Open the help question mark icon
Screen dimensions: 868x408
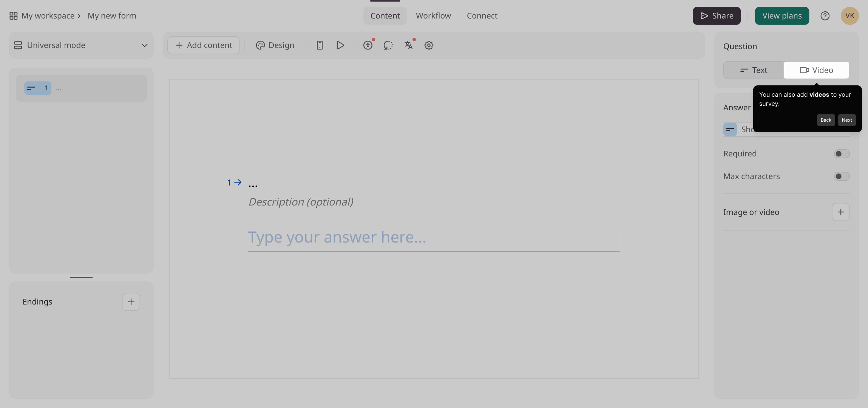click(825, 16)
